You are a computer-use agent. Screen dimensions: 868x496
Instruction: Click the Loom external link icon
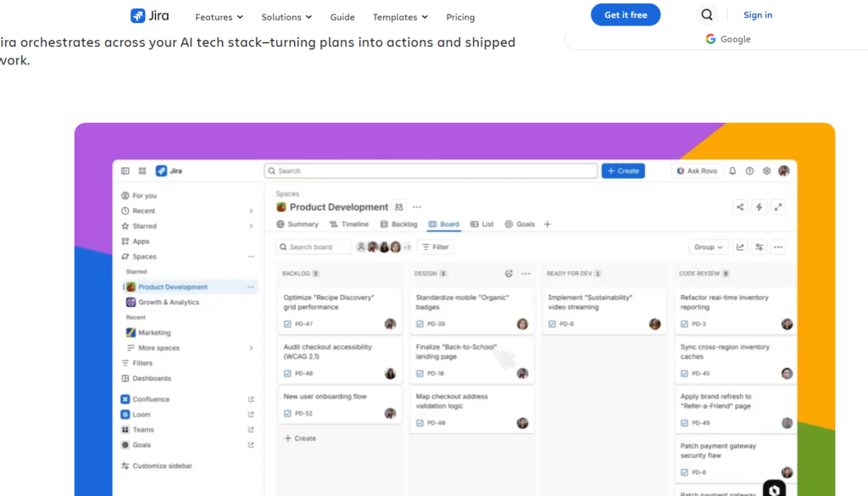coord(251,415)
